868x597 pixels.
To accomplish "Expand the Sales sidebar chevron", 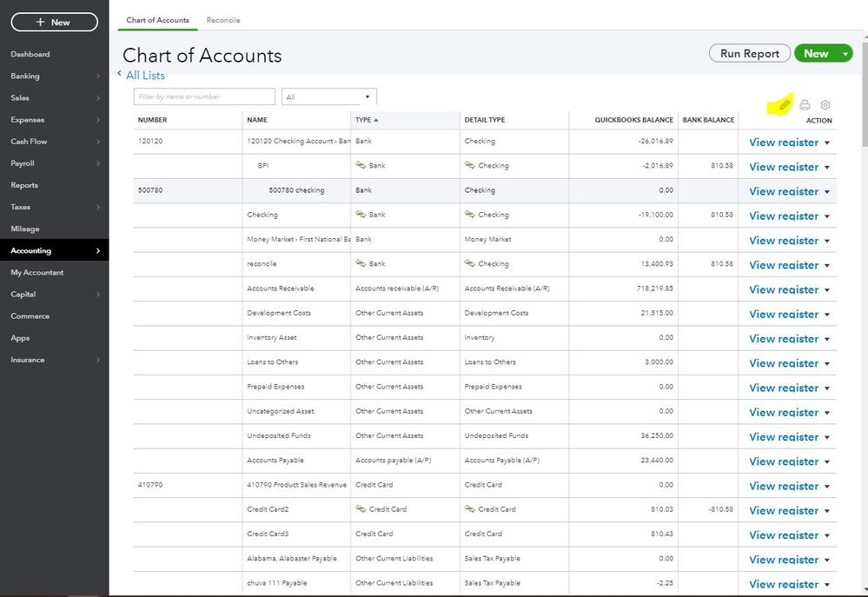I will point(98,98).
